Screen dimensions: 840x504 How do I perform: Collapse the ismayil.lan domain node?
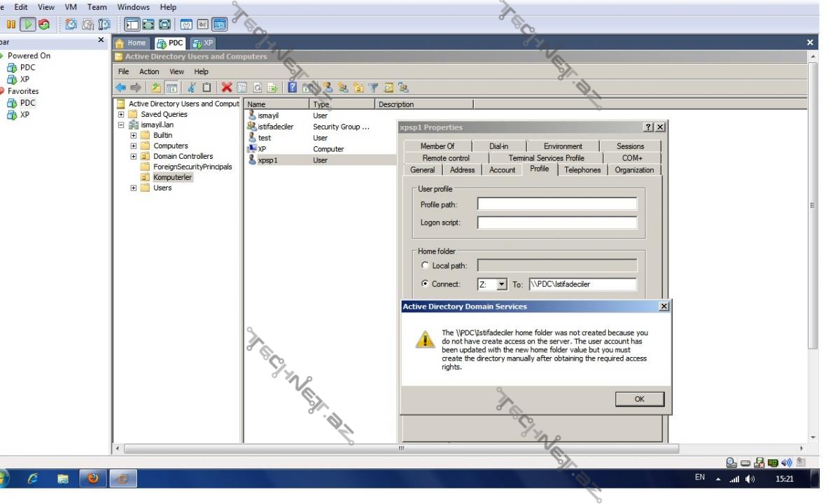point(122,125)
